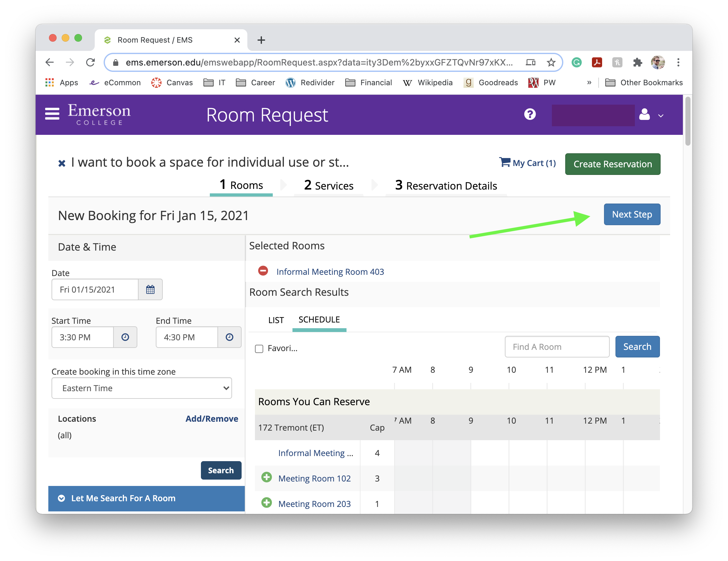Viewport: 728px width, 561px height.
Task: Open the Chrome profile avatar
Action: click(658, 62)
